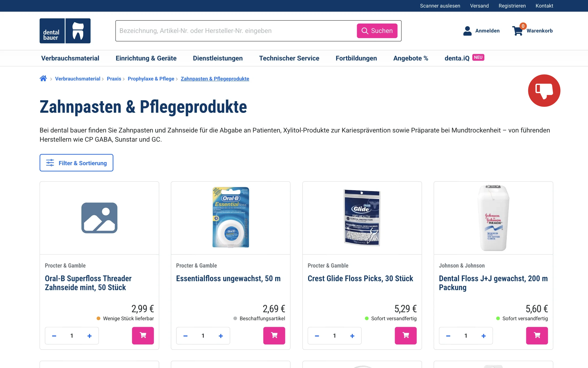Image resolution: width=588 pixels, height=368 pixels.
Task: Open the Warenkorb link
Action: [x=540, y=31]
